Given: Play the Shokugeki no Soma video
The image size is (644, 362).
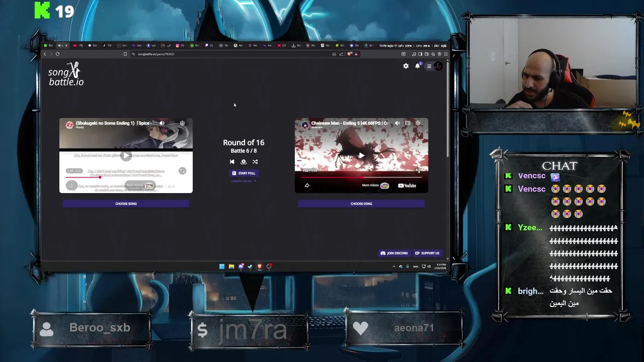Looking at the screenshot, I should (126, 156).
